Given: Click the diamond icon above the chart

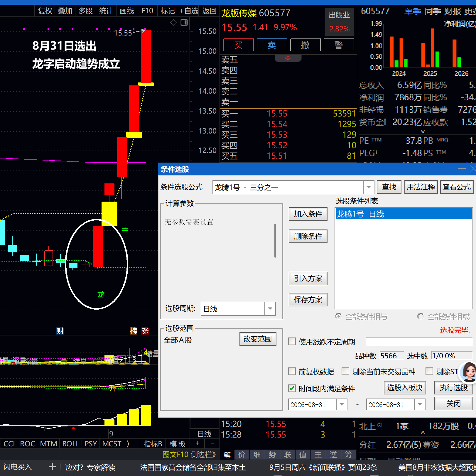Looking at the screenshot, I should (x=173, y=23).
